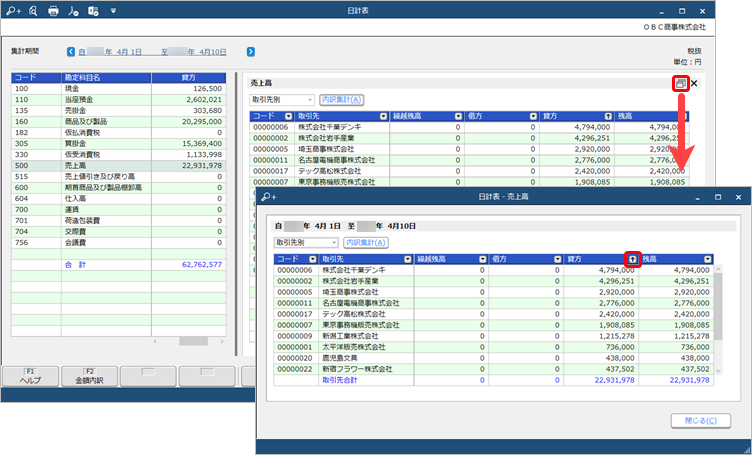This screenshot has width=752, height=455.
Task: Click the zoom-in magnifier icon in main window toolbar
Action: (x=13, y=11)
